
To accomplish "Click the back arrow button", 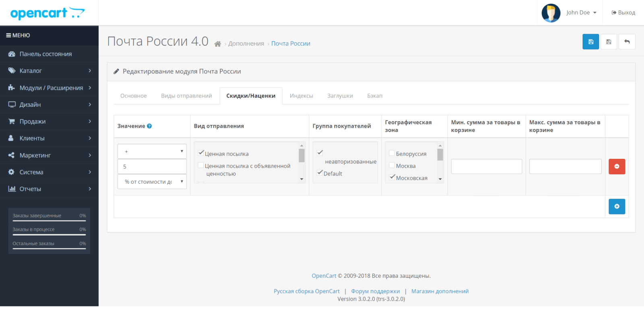I will pos(627,42).
